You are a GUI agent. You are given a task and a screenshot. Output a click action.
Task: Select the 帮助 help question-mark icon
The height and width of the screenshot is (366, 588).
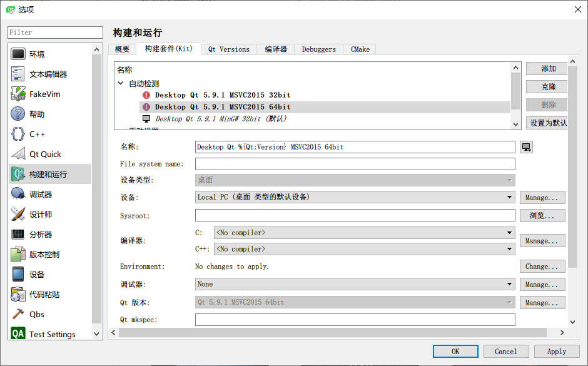pyautogui.click(x=18, y=114)
